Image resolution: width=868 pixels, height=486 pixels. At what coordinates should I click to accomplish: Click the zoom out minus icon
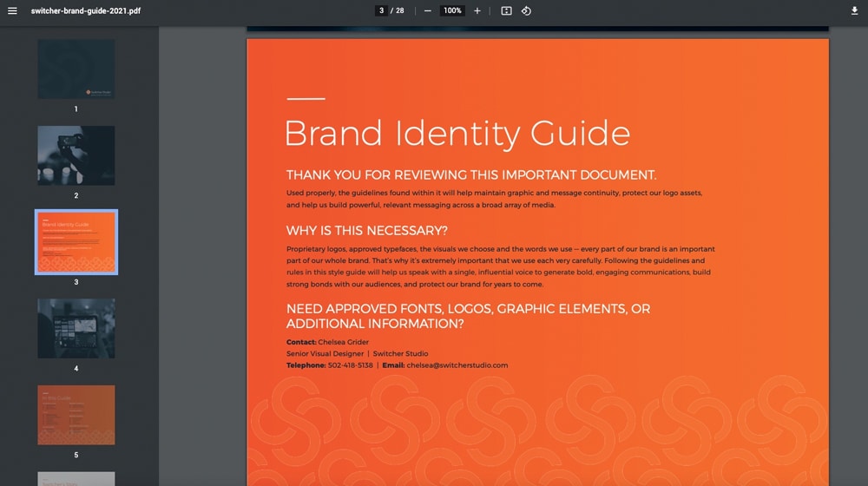click(427, 10)
